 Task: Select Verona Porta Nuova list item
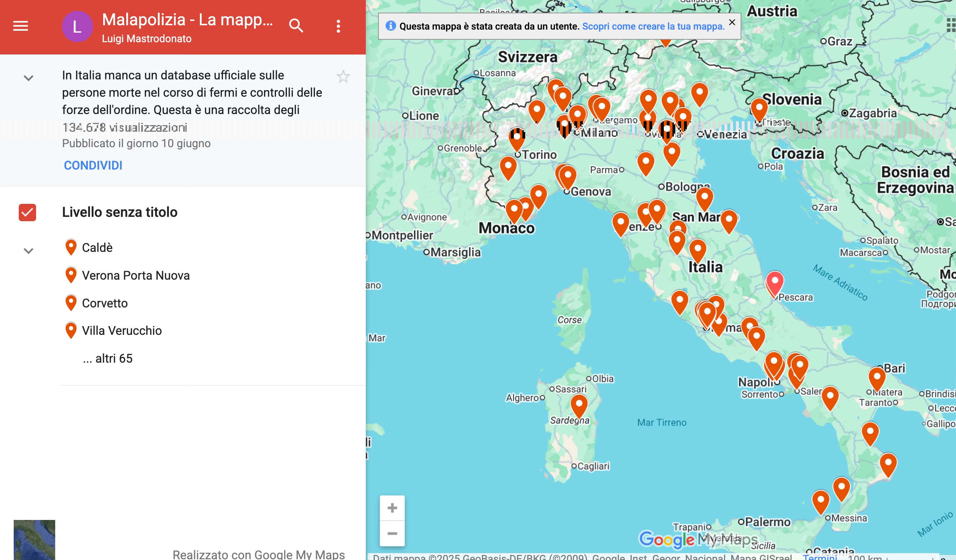pos(135,275)
